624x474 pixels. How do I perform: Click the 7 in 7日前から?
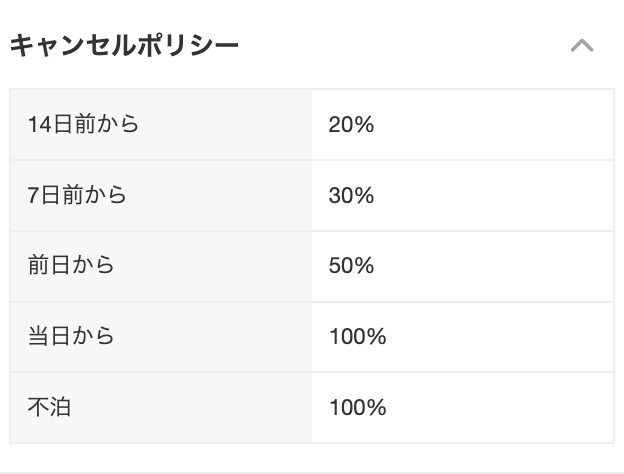[x=33, y=195]
